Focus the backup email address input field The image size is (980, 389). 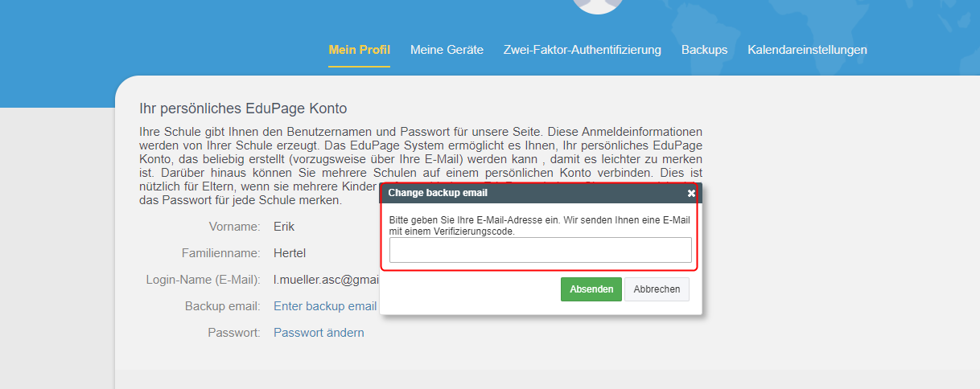click(541, 250)
